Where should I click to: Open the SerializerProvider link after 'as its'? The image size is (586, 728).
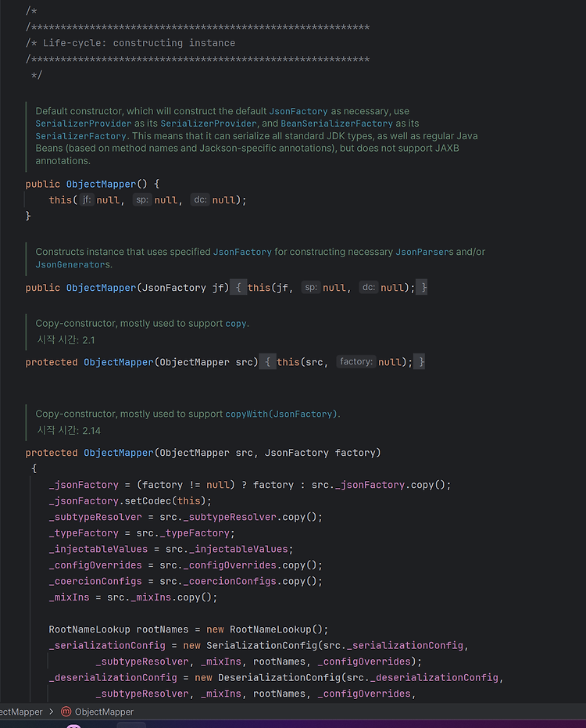coord(209,124)
